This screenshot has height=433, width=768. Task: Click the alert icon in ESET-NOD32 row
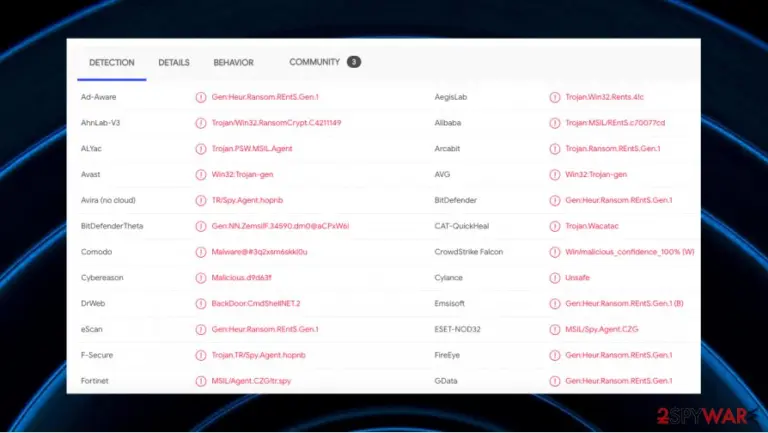pos(554,329)
